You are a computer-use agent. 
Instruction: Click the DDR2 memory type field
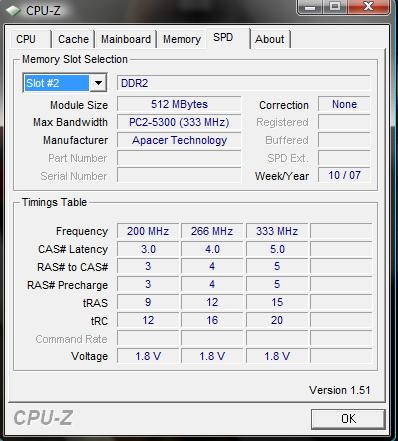pyautogui.click(x=244, y=83)
